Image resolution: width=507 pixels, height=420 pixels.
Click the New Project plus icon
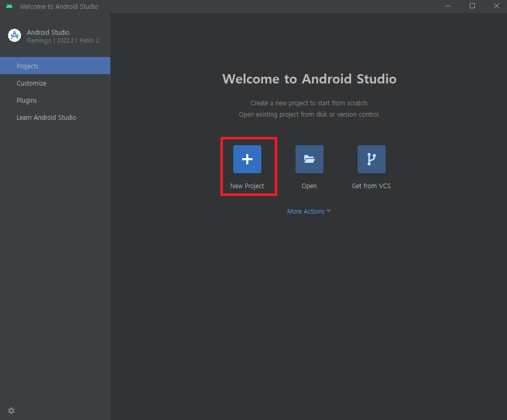[x=247, y=159]
